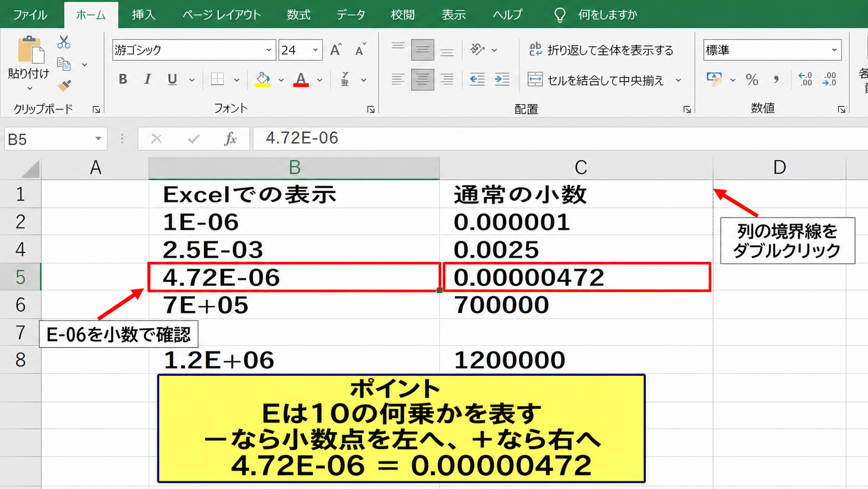Select the Format Painter brush
This screenshot has height=489, width=868.
tap(64, 85)
